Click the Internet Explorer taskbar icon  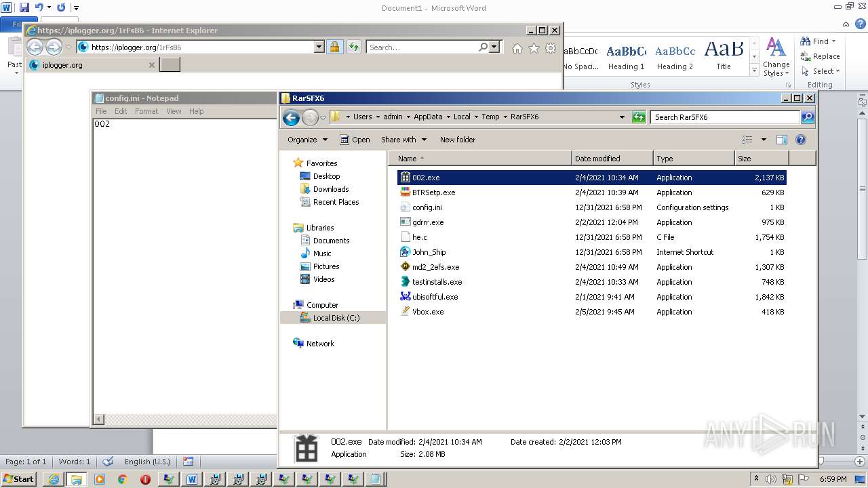(x=54, y=479)
